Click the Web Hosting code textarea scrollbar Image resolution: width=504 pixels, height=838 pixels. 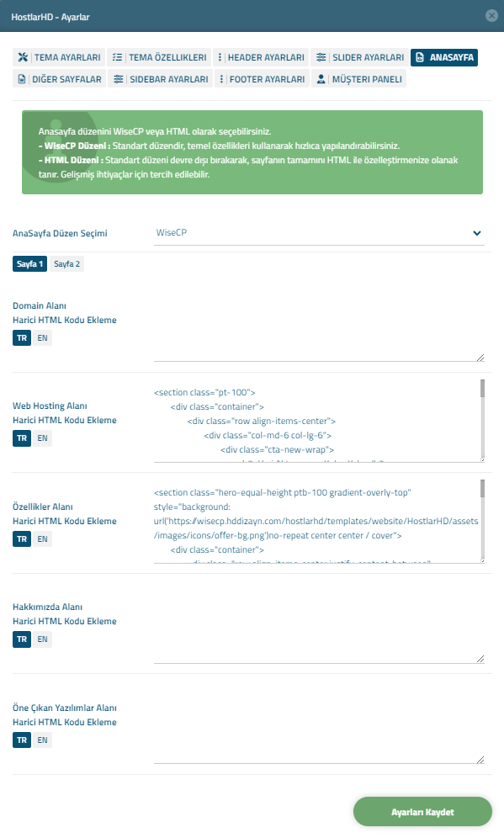[482, 420]
